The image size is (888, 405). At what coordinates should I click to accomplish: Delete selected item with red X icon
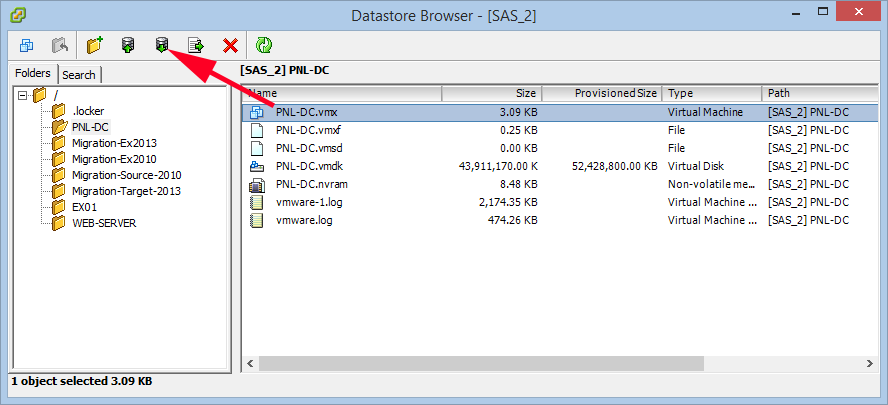pos(230,45)
